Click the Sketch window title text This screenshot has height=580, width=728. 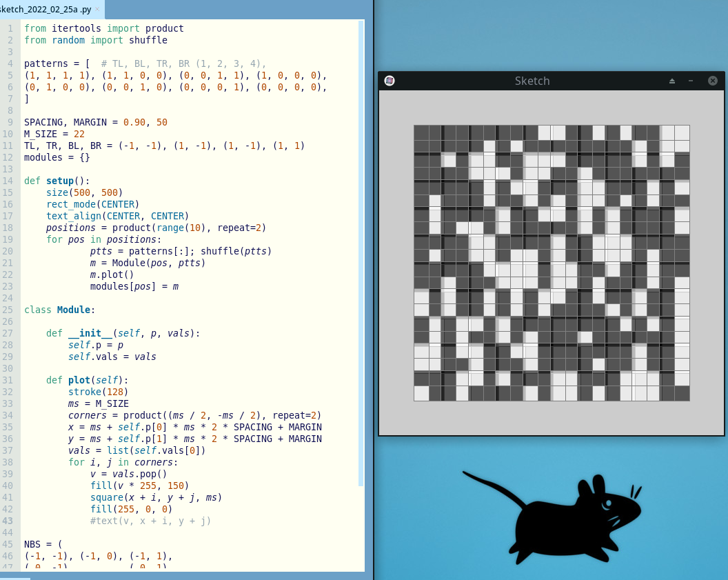point(532,81)
